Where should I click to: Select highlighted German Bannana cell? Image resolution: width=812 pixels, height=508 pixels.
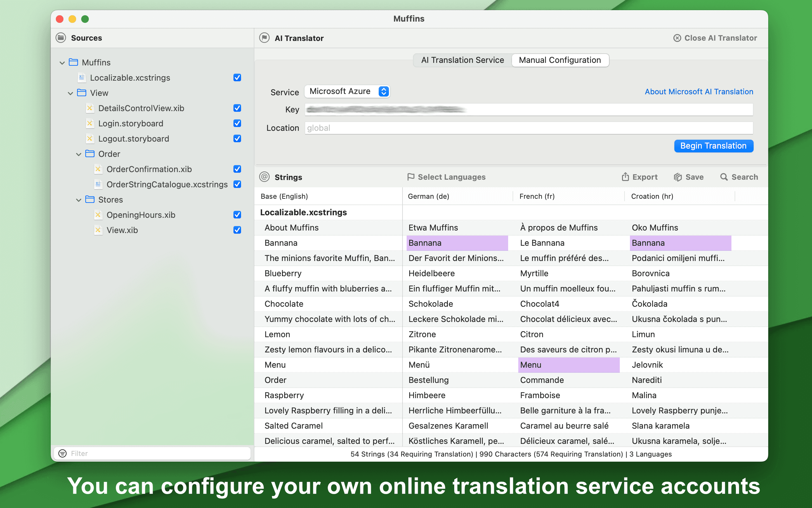(x=457, y=243)
